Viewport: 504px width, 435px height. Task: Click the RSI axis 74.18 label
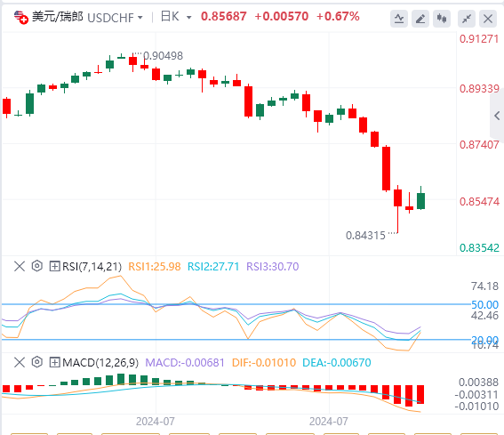coord(484,286)
